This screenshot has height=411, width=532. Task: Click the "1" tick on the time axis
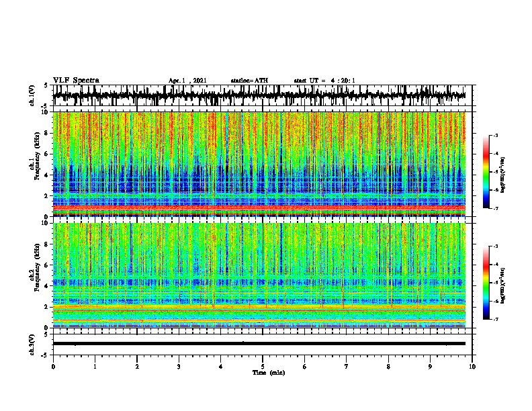coord(95,367)
